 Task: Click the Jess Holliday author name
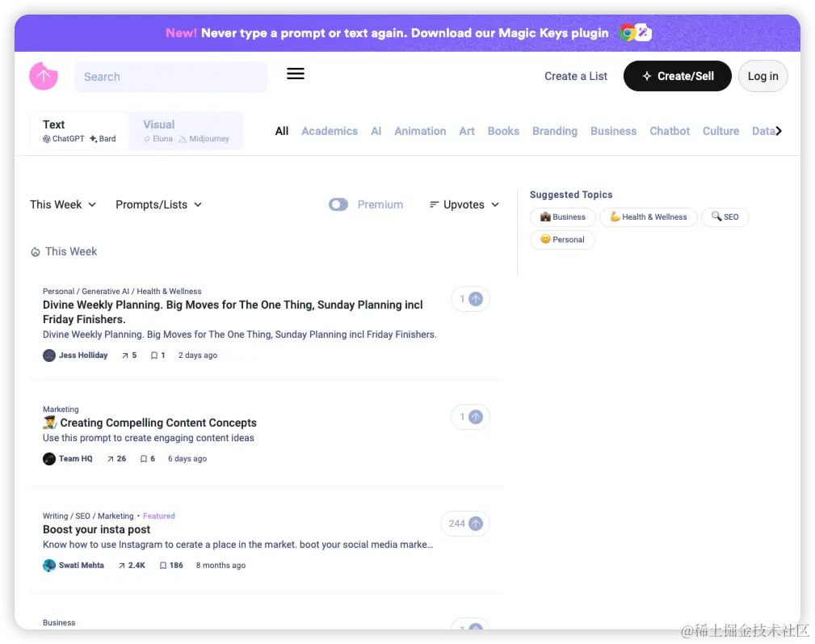(x=83, y=356)
